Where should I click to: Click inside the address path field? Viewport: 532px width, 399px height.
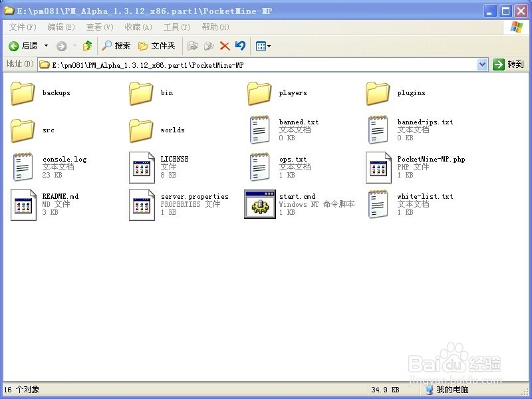tap(258, 65)
